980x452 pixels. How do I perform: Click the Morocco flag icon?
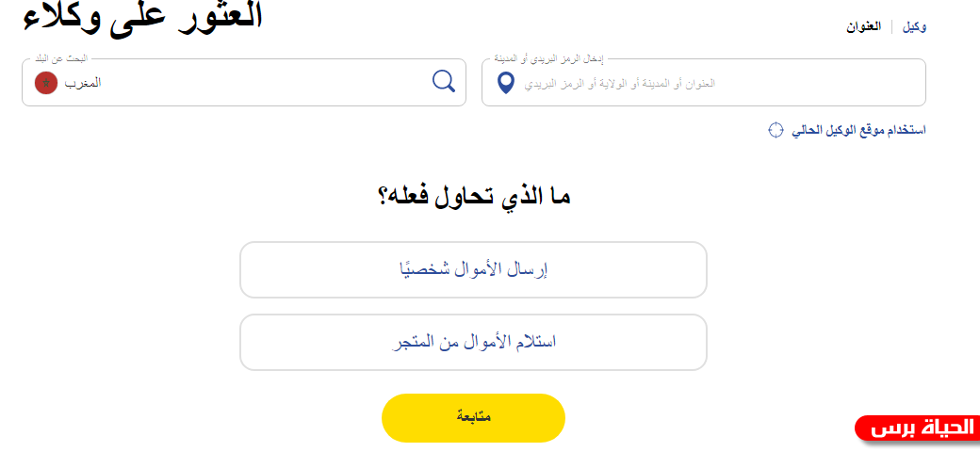46,83
